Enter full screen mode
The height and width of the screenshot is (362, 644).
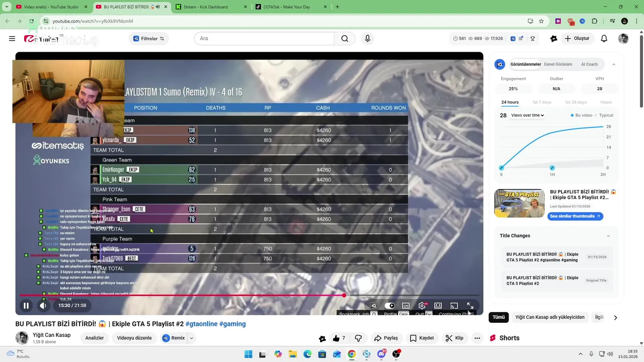470,306
